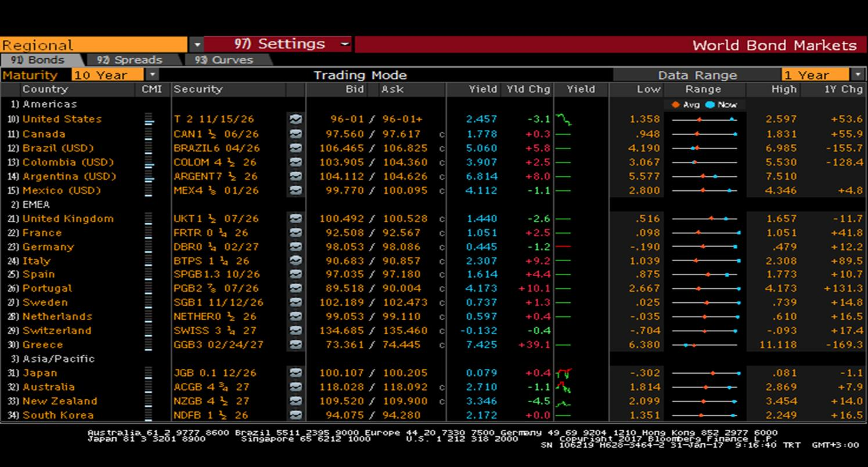Click the 1 Year data range field
Screen dimensions: 868x467
(816, 75)
